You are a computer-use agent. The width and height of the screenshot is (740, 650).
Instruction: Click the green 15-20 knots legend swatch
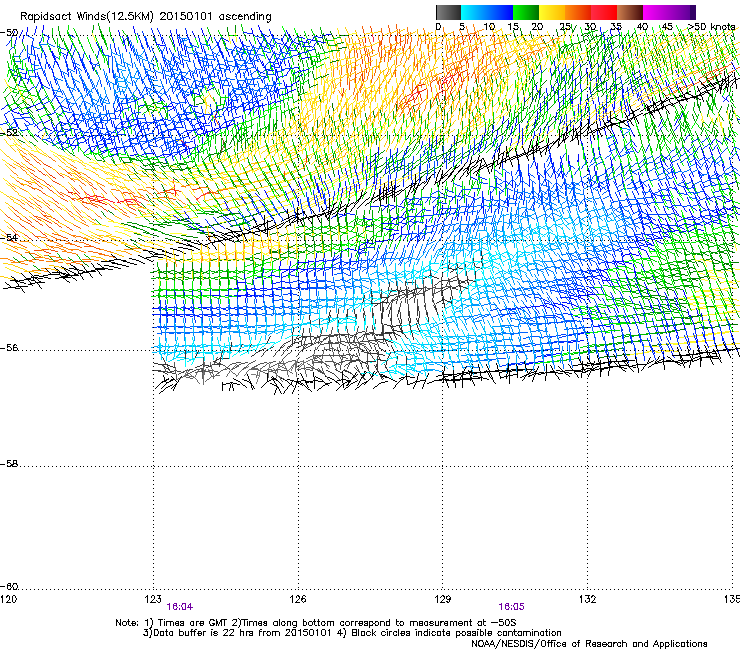pos(526,12)
